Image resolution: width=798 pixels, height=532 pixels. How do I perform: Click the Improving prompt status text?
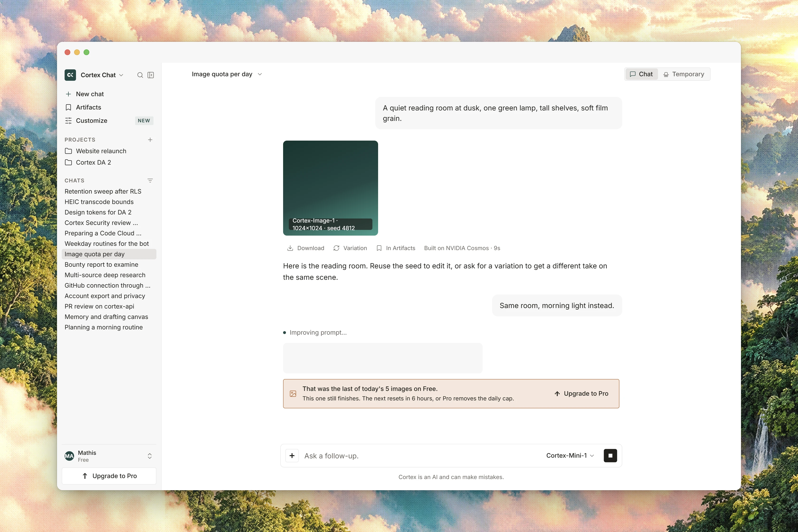tap(318, 332)
